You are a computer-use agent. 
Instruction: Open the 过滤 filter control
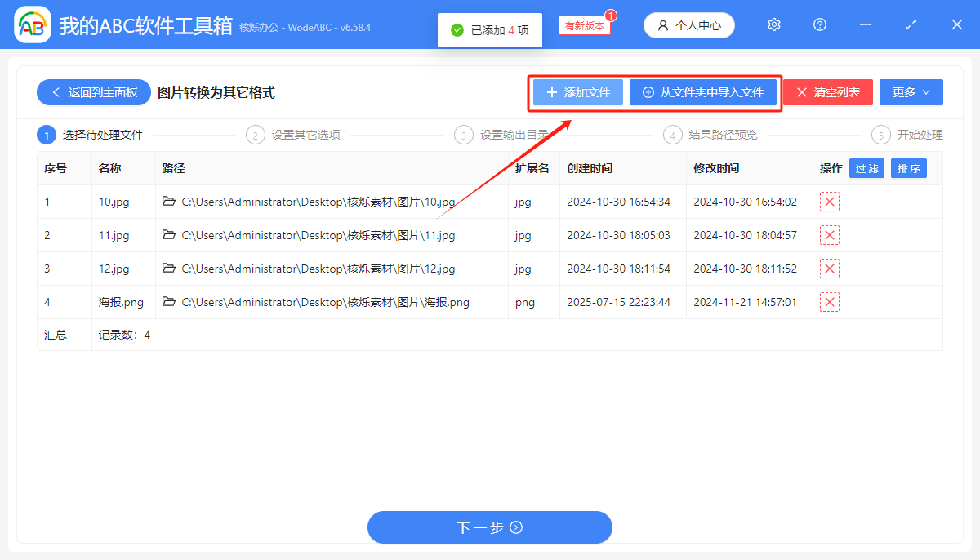point(866,168)
